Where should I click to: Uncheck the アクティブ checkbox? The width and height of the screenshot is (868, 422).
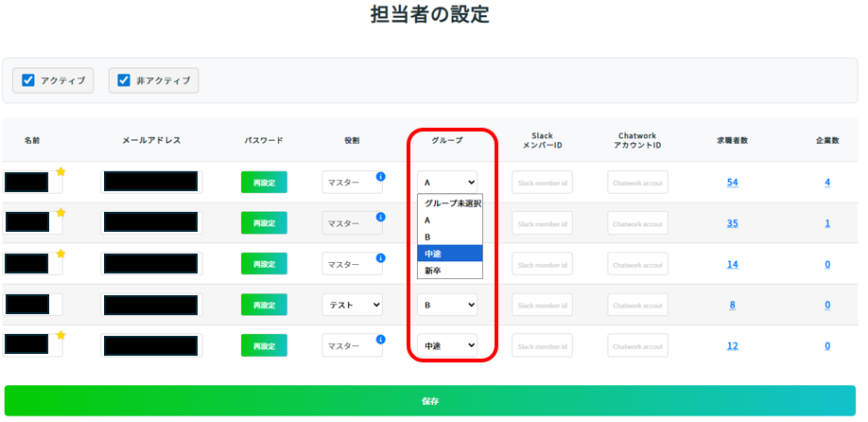(x=28, y=80)
